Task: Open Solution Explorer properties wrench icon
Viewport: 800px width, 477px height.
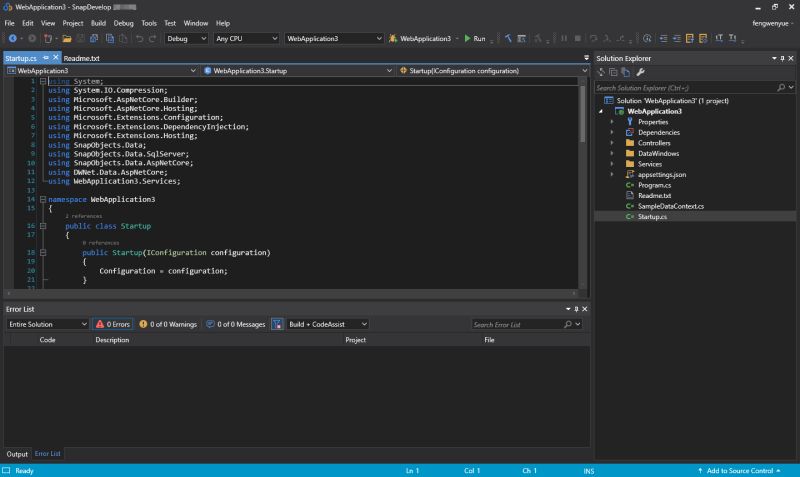Action: coord(640,72)
